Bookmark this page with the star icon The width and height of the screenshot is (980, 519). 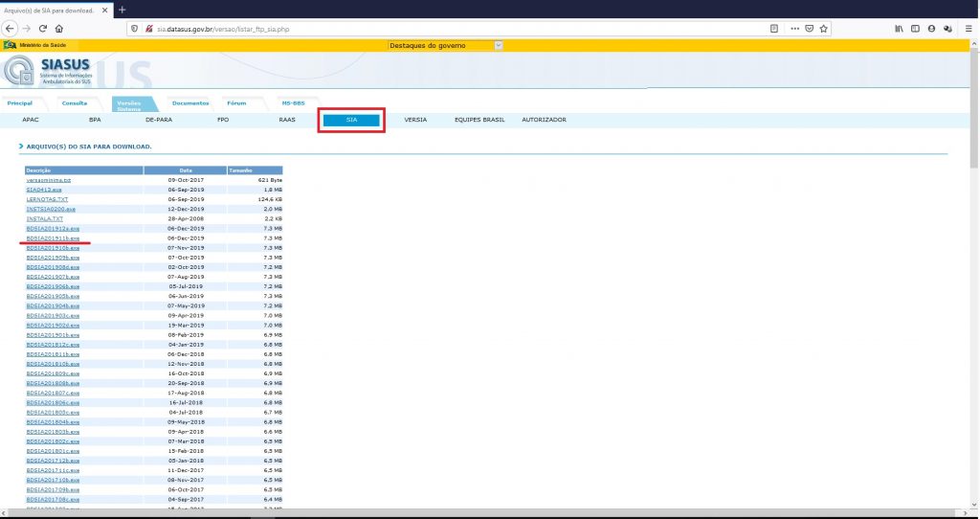823,29
